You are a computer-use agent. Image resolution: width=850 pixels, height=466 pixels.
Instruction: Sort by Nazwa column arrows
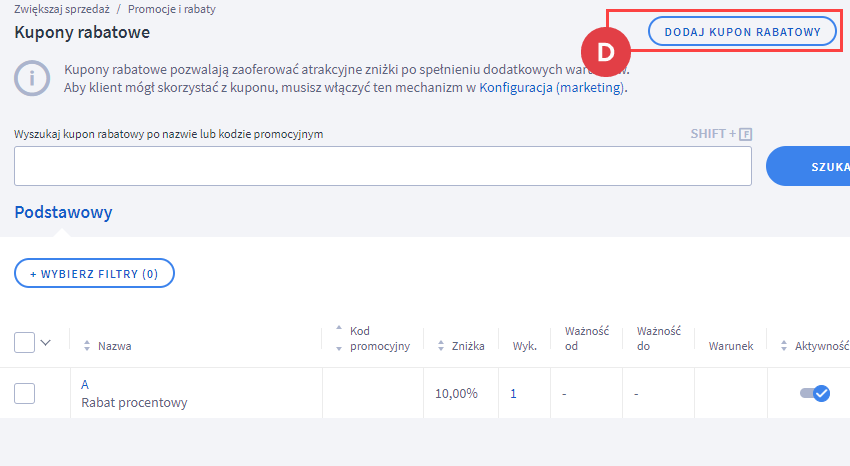(x=87, y=346)
